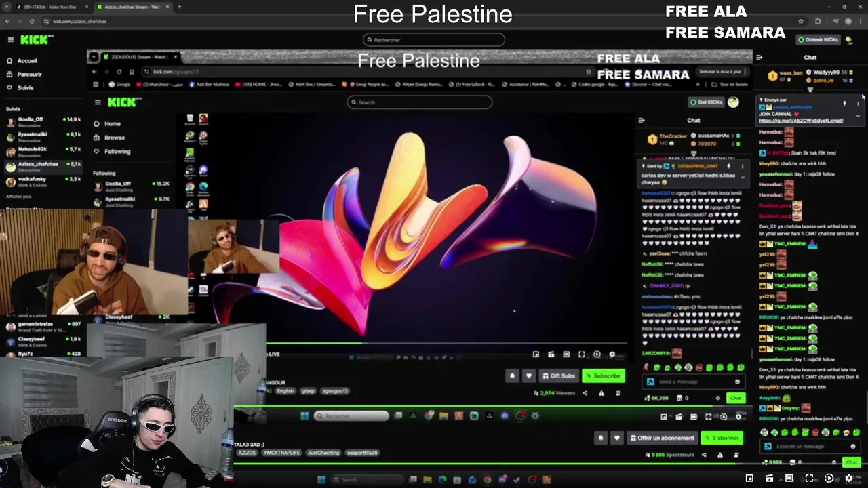868x488 pixels.
Task: Unpin the outer pinned message pin icon
Action: 844,103
